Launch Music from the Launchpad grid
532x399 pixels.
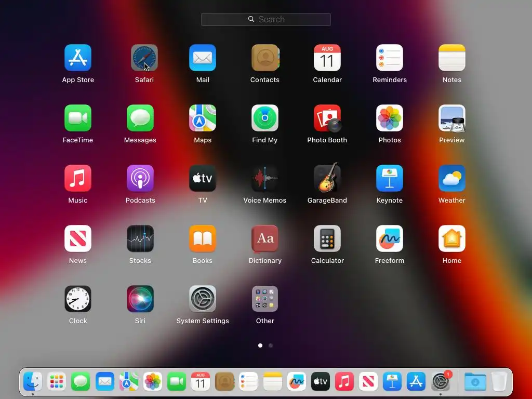click(78, 179)
